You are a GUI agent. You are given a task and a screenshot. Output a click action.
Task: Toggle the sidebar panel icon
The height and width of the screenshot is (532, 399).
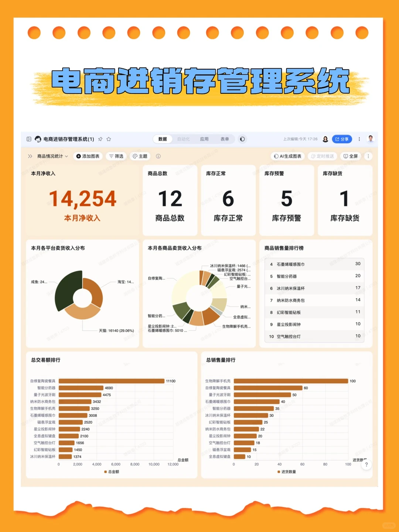(x=29, y=139)
